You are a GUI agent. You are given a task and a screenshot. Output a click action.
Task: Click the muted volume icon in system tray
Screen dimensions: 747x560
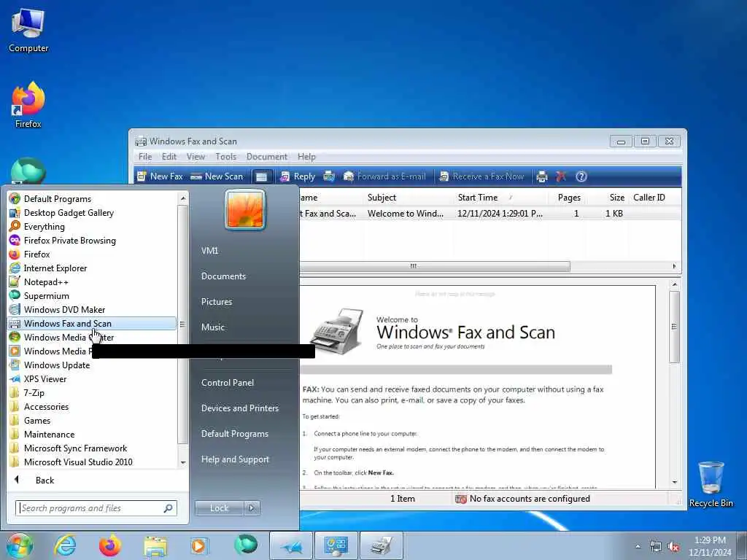(673, 547)
